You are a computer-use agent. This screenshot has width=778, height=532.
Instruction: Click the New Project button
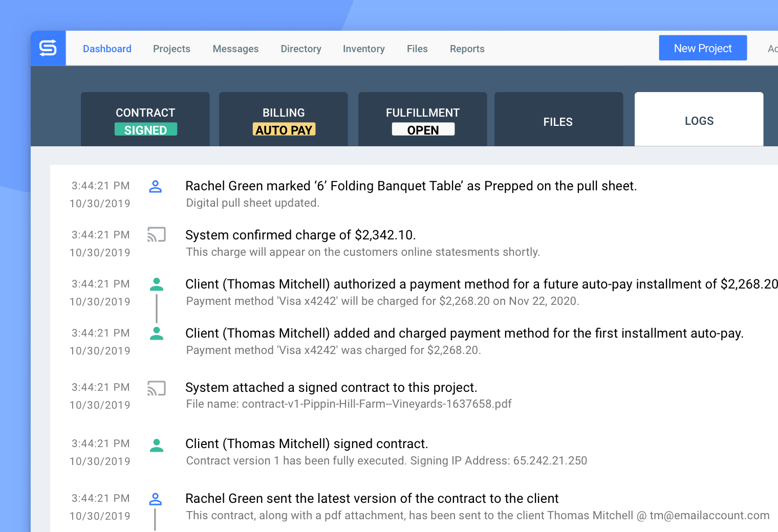click(x=703, y=48)
